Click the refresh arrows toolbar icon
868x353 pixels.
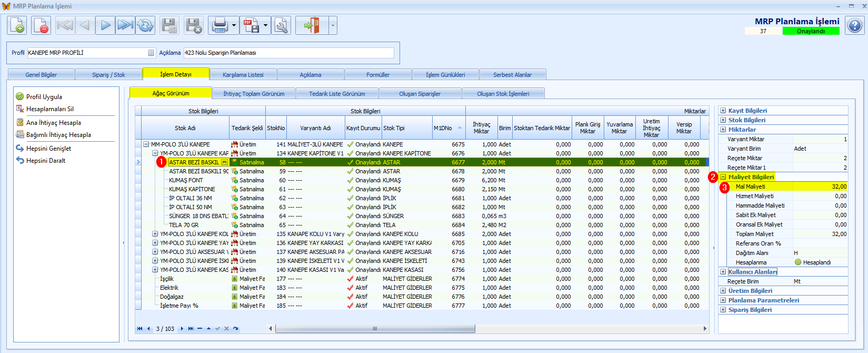[145, 25]
